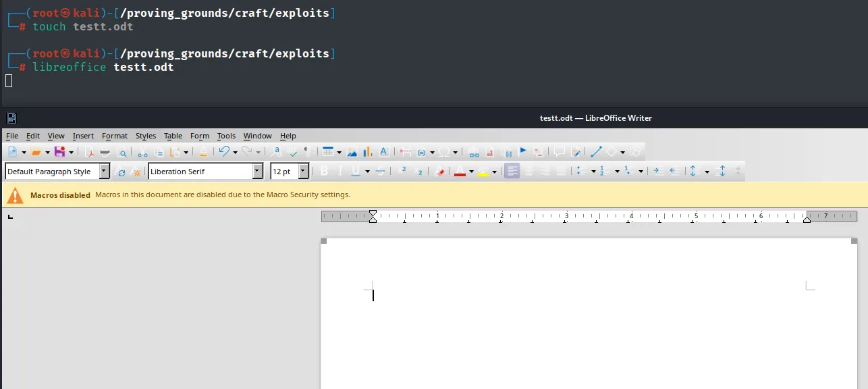Open the Ordered List dropdown arrow

click(617, 172)
